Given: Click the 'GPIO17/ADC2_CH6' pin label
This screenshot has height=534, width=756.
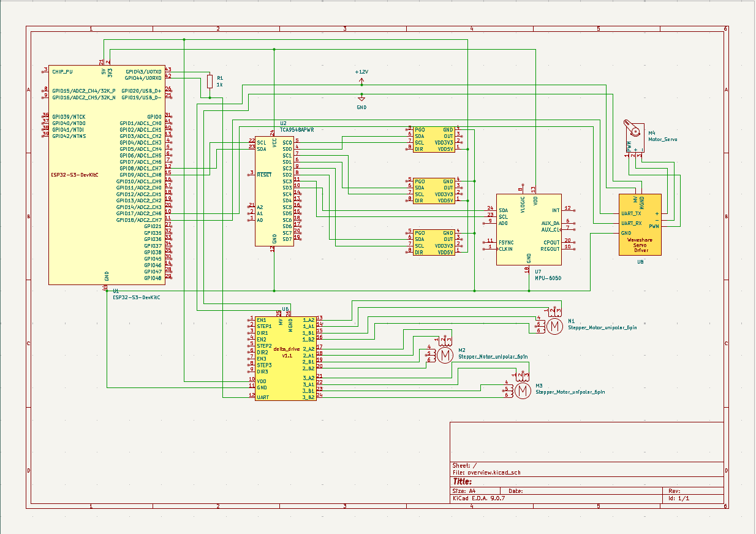Looking at the screenshot, I should click(139, 213).
